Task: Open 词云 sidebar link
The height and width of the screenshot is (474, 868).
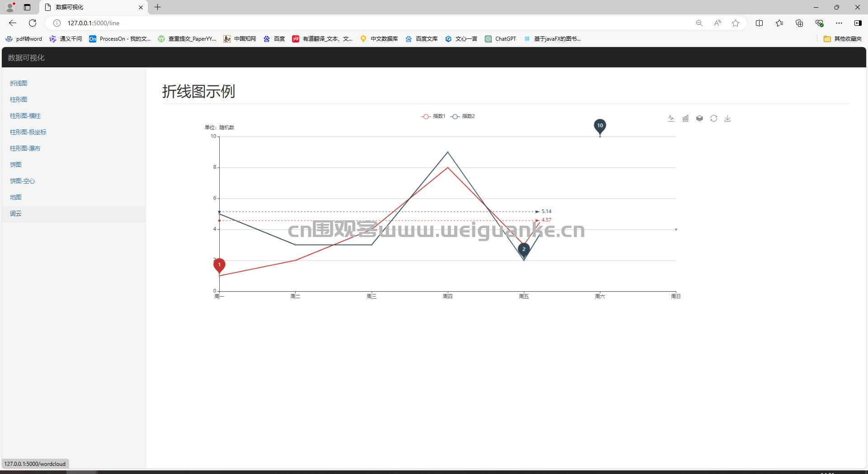Action: [x=16, y=213]
